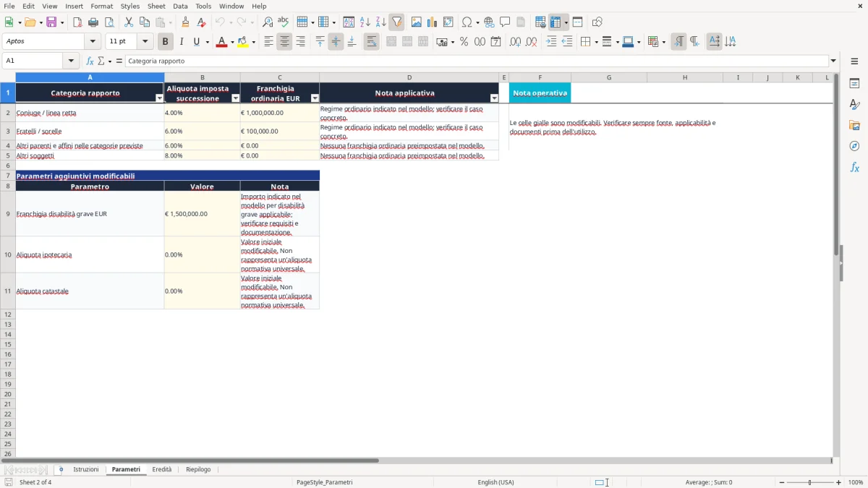Adjust the zoom slider in status bar
This screenshot has height=488, width=868.
pos(810,482)
